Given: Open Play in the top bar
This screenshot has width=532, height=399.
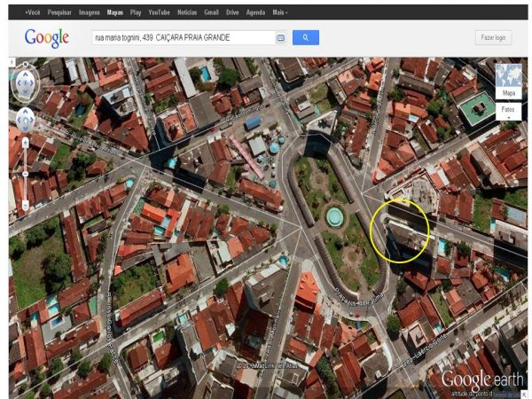Looking at the screenshot, I should point(136,12).
